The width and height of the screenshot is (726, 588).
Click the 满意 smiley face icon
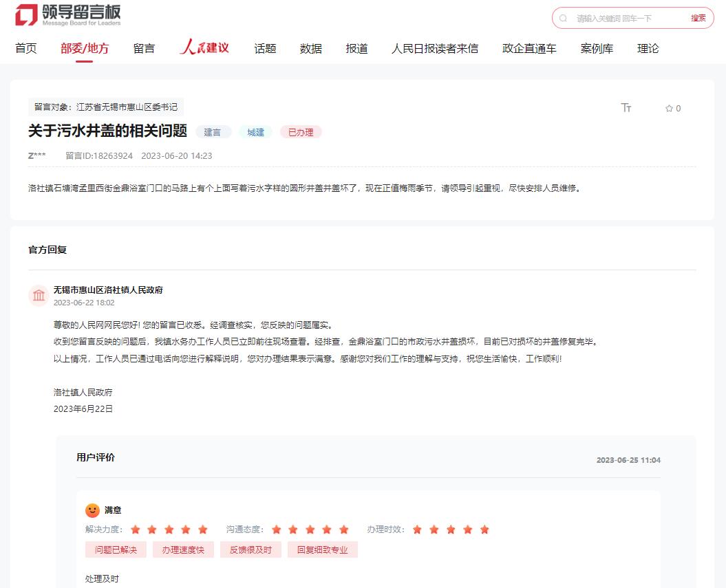point(92,510)
